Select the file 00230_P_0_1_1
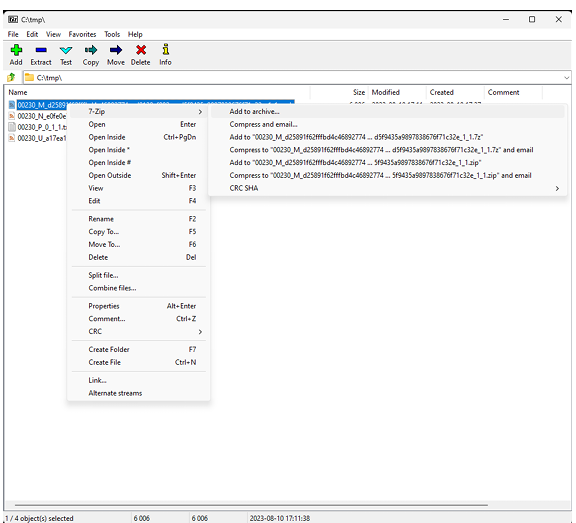The width and height of the screenshot is (576, 523). coord(42,127)
